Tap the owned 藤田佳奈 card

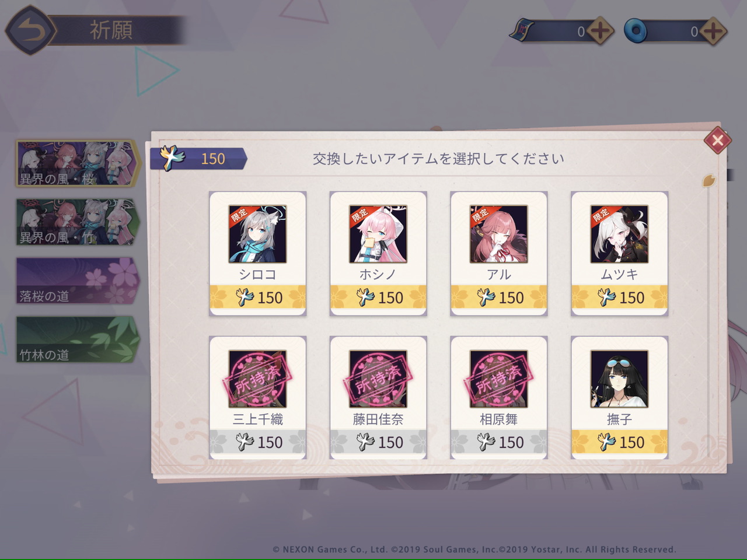[x=378, y=398]
